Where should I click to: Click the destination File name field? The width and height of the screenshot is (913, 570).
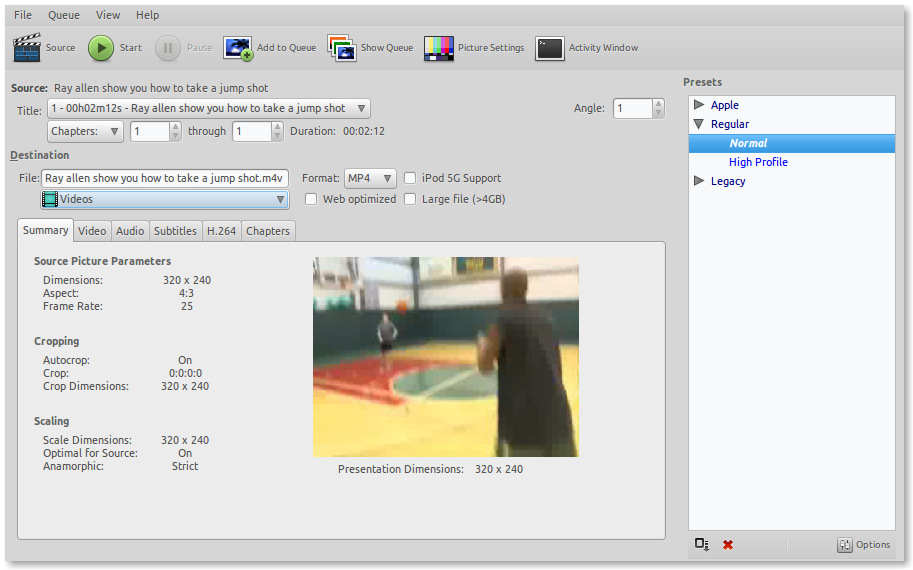(165, 178)
